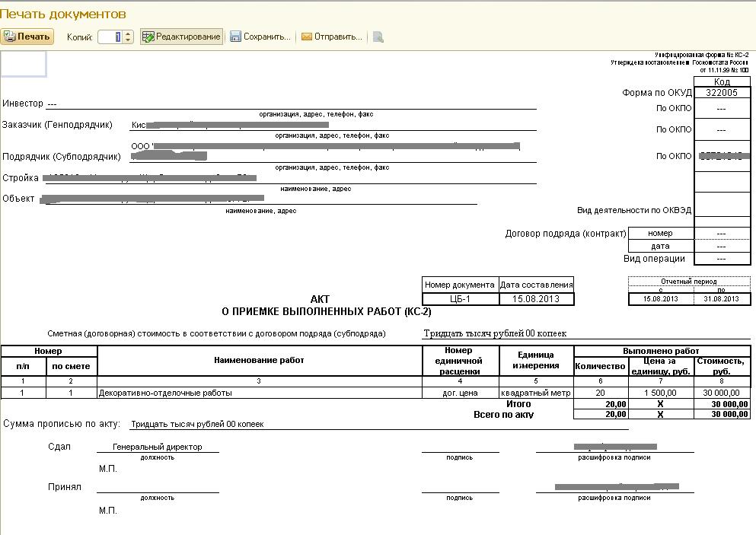This screenshot has width=756, height=535.
Task: Click the Инвестор label
Action: pos(23,103)
